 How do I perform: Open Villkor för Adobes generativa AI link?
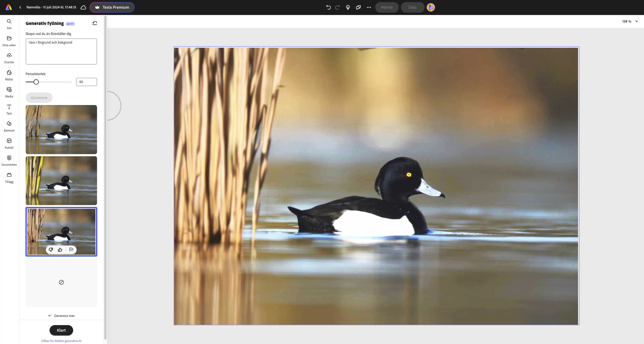point(61,341)
